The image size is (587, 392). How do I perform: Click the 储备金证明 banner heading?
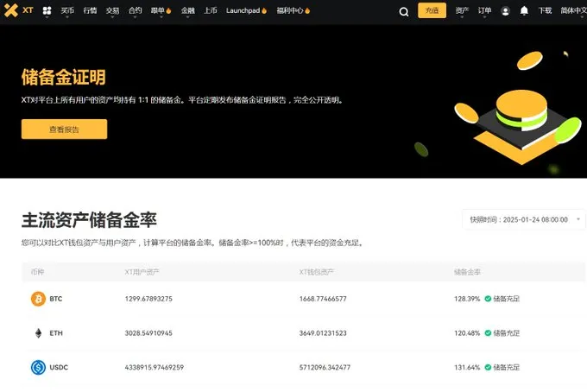coord(64,77)
